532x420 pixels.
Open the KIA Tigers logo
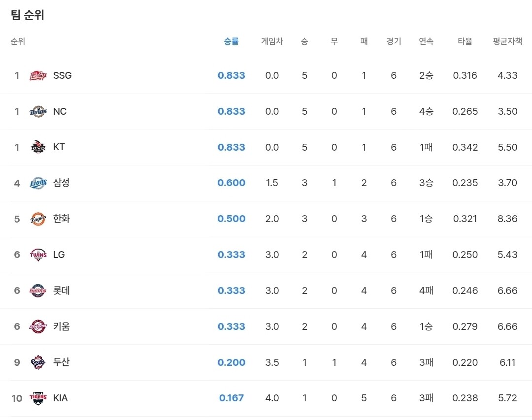[x=38, y=398]
